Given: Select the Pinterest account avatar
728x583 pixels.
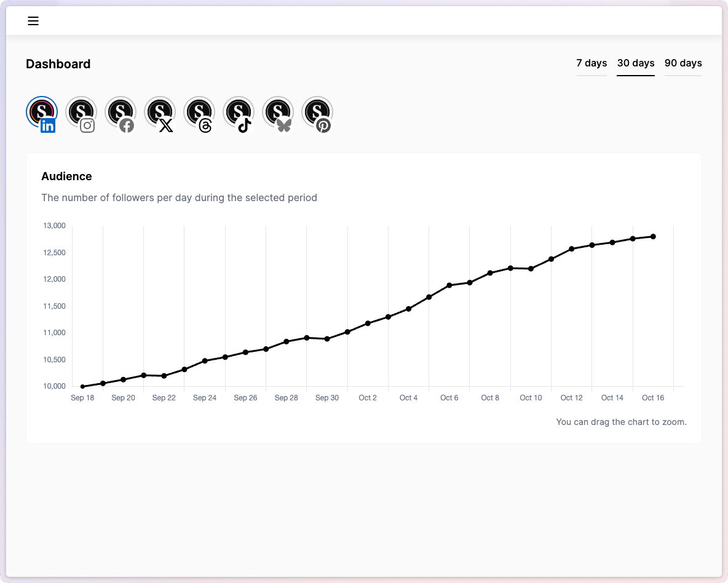Looking at the screenshot, I should point(317,113).
